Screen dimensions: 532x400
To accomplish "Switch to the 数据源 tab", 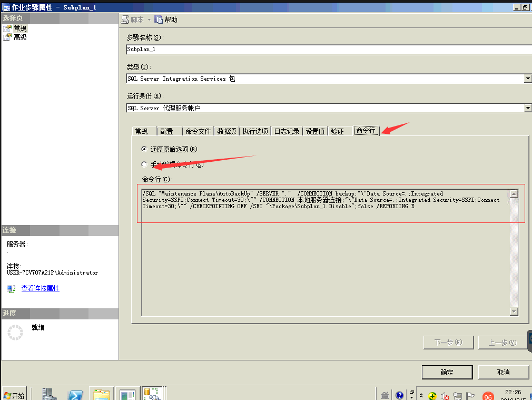I will 226,131.
